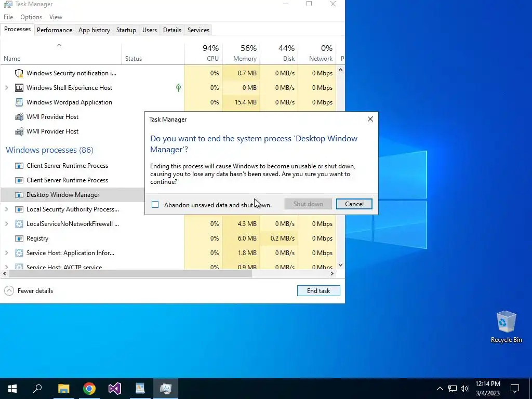Image resolution: width=532 pixels, height=399 pixels.
Task: Open network status tray icon
Action: pyautogui.click(x=453, y=389)
